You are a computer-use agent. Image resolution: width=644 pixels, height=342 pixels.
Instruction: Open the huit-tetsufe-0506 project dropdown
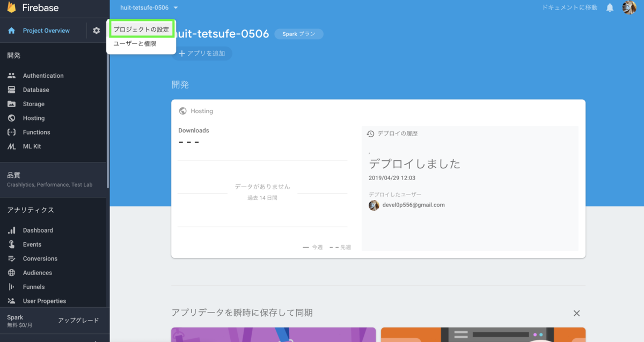tap(149, 8)
